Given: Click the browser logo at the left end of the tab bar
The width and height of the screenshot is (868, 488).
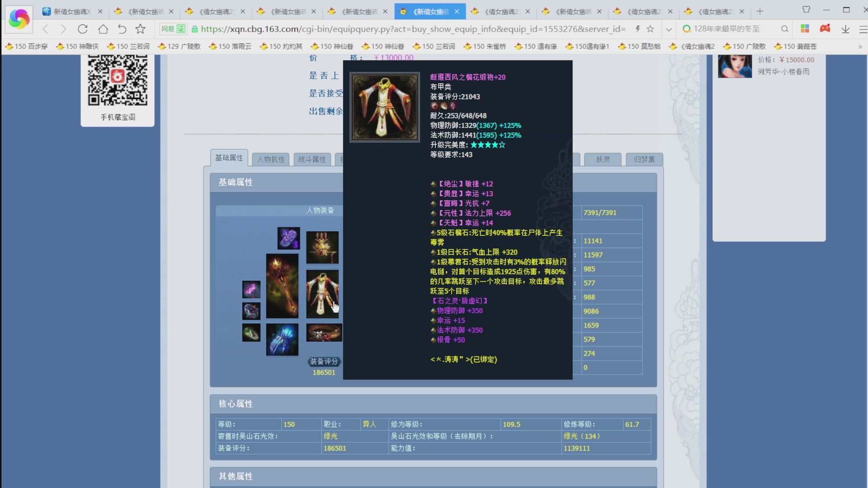Looking at the screenshot, I should point(19,19).
